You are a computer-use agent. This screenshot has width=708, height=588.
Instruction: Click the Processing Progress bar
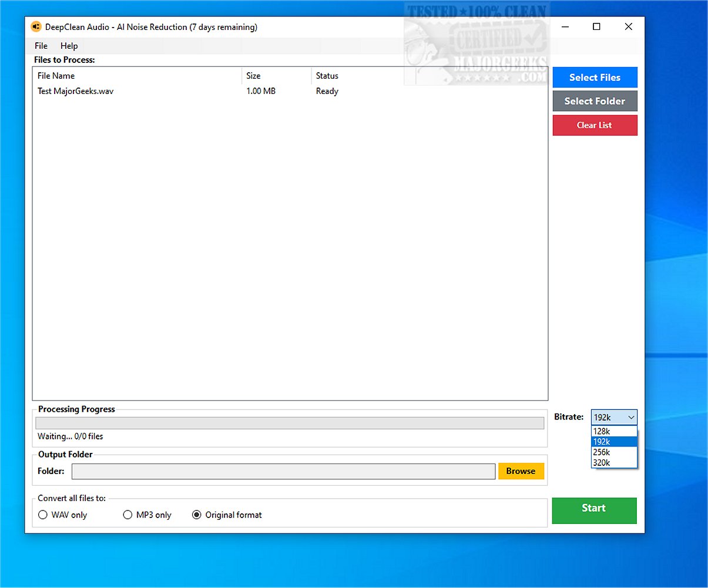(290, 423)
